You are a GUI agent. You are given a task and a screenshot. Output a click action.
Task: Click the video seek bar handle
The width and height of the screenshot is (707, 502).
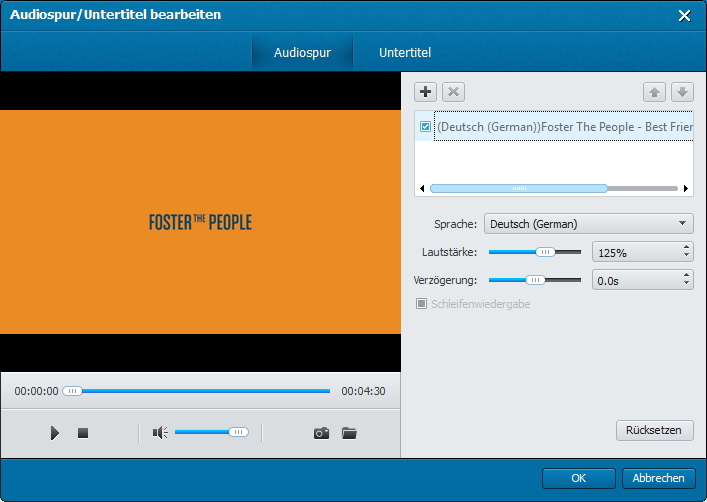(72, 391)
